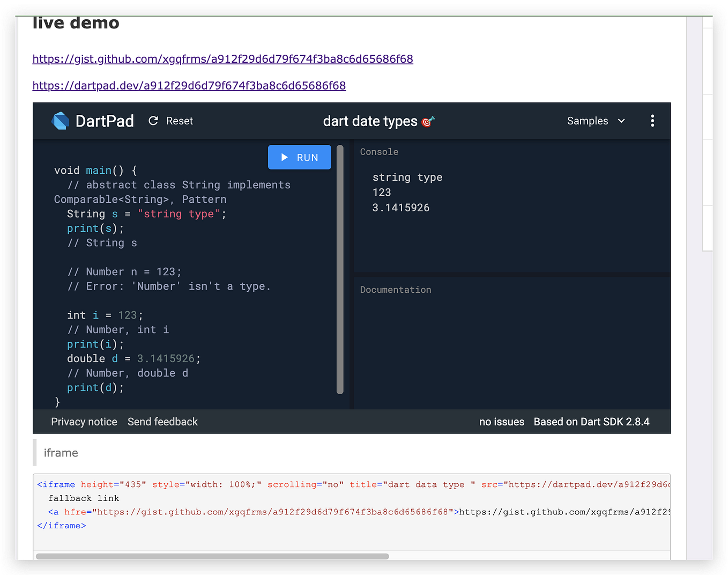Click the 'print(s);' code line
Image resolution: width=728 pixels, height=575 pixels.
coord(95,228)
